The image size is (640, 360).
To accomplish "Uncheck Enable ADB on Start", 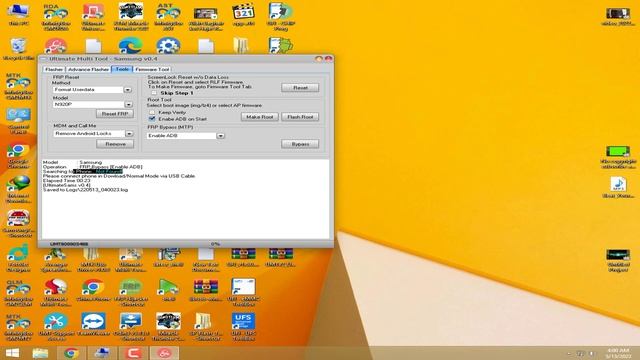I will click(x=152, y=119).
